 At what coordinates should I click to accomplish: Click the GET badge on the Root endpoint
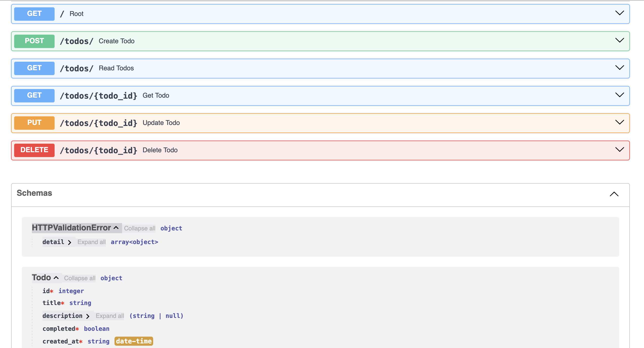pos(34,14)
